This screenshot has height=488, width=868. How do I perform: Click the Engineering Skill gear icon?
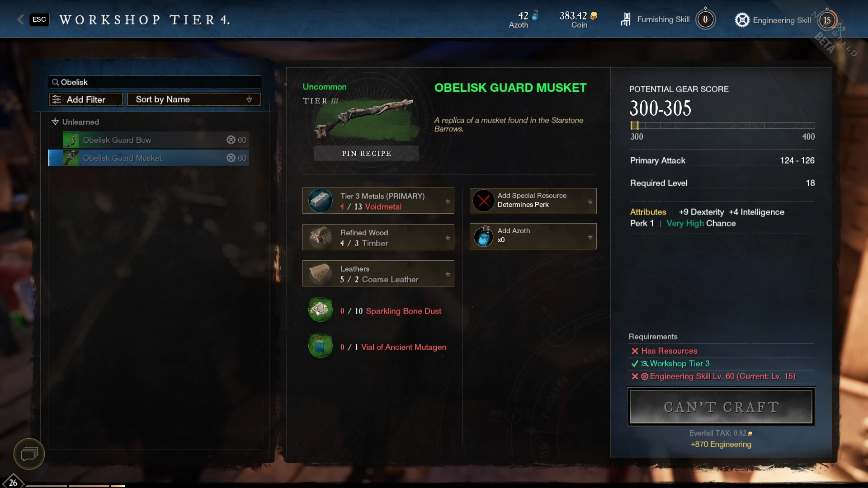(x=742, y=20)
